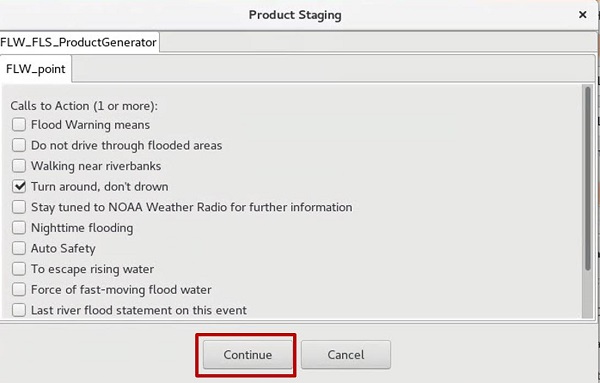The width and height of the screenshot is (600, 383).
Task: Click the scrollbar track below the thumb
Action: click(x=587, y=294)
